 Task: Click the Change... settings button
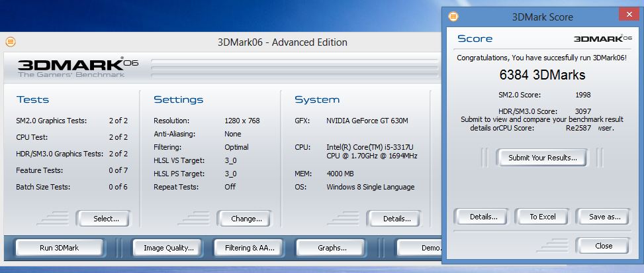(x=246, y=219)
